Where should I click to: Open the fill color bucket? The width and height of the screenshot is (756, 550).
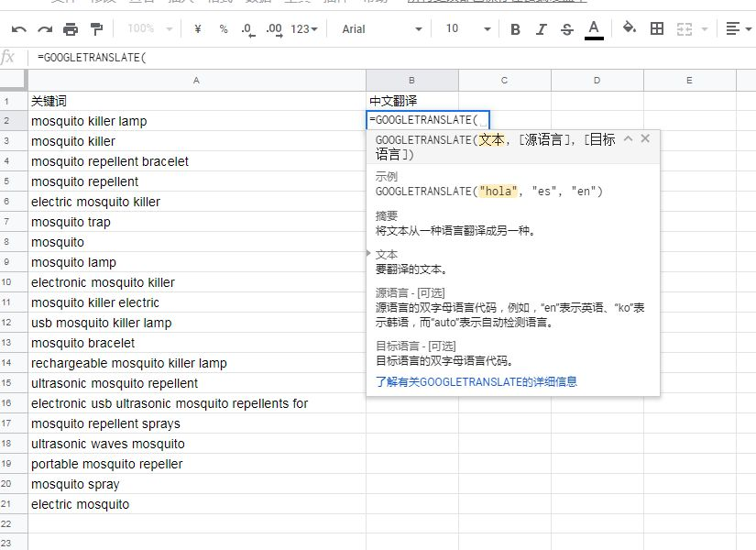pos(630,28)
